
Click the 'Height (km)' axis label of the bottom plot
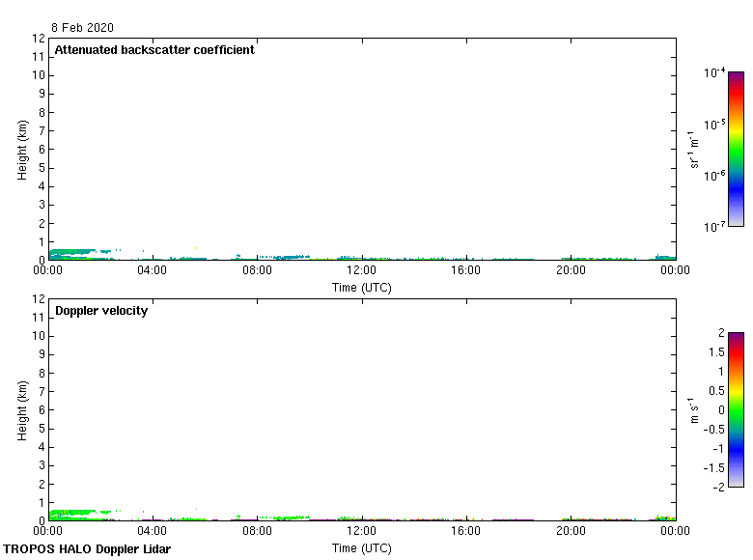tap(22, 409)
